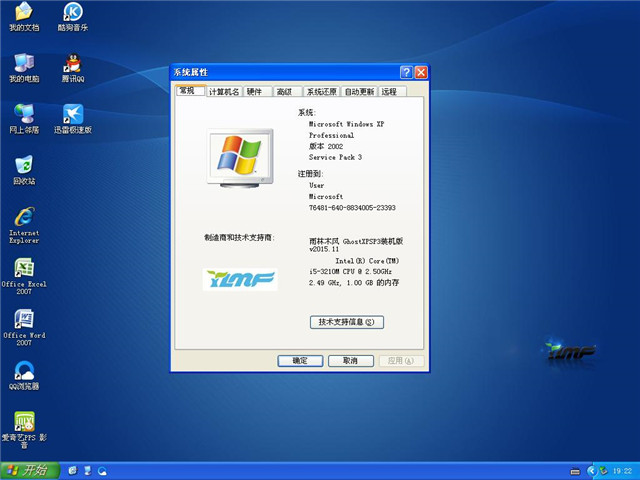Click the 系统属性 title bar text

191,72
